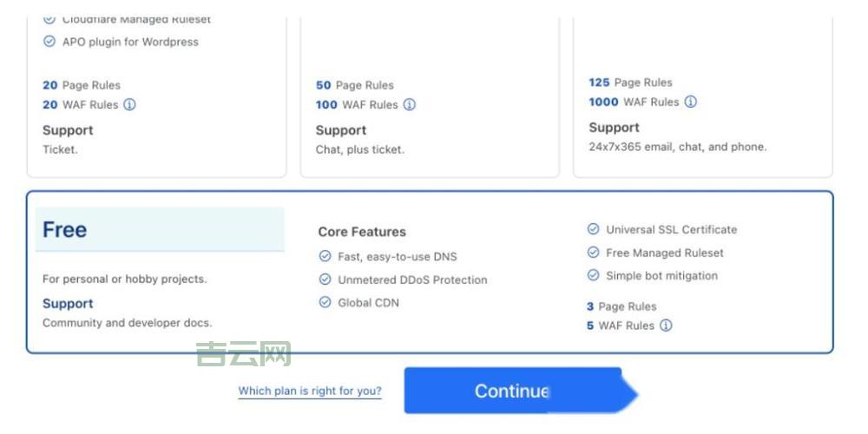
Task: Click checkmark icon next to Unmetered DDoS Protection
Action: pos(325,279)
